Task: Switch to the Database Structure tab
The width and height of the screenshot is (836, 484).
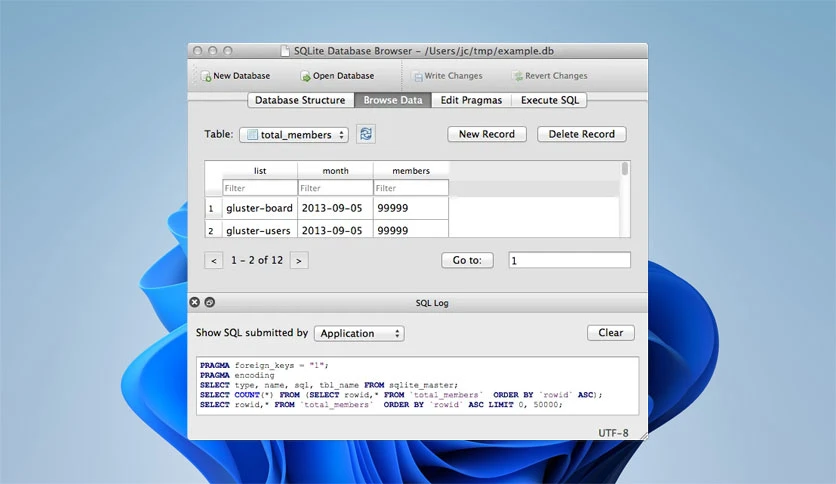Action: pos(300,100)
